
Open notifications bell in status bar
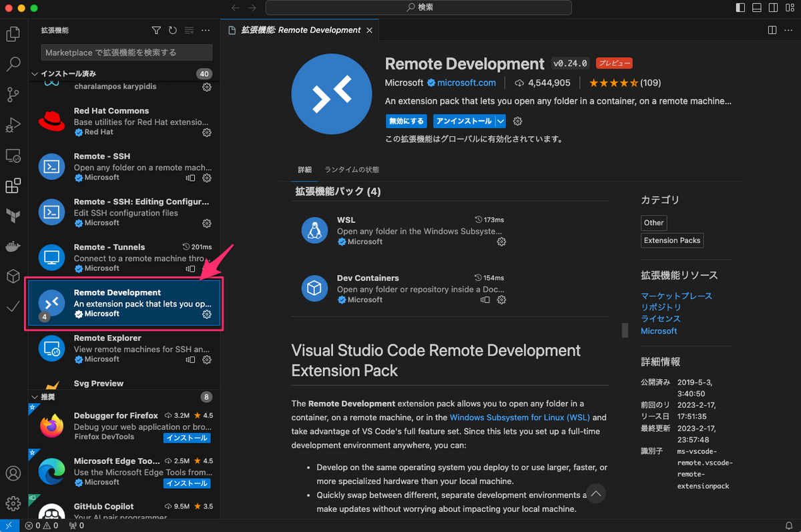pyautogui.click(x=790, y=526)
